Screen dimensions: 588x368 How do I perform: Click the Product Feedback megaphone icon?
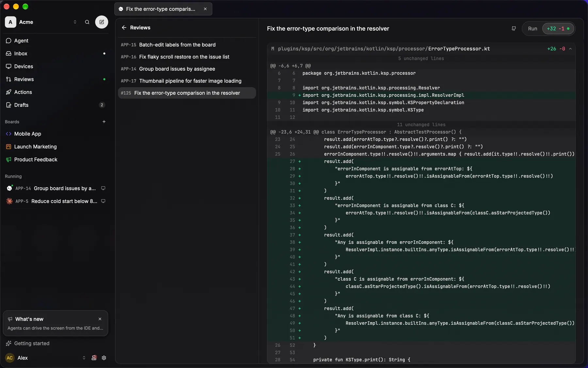[x=9, y=159]
